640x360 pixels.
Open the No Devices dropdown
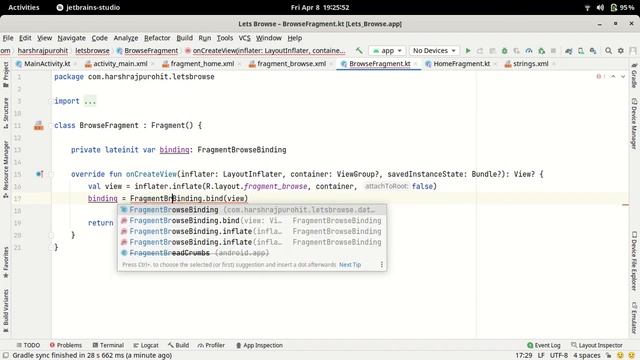pos(434,51)
